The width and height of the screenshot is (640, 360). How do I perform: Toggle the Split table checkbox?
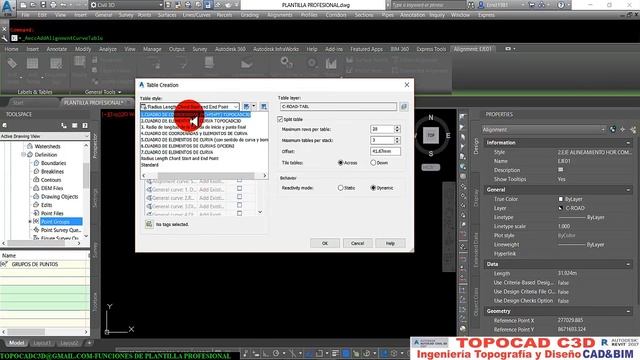280,119
